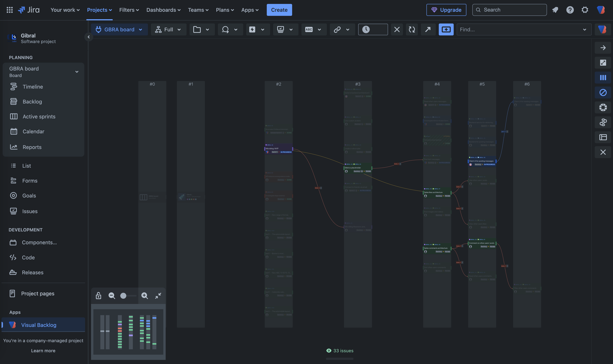Viewport: 613px width, 364px height.
Task: Click the zoom out magnifier icon
Action: point(112,296)
